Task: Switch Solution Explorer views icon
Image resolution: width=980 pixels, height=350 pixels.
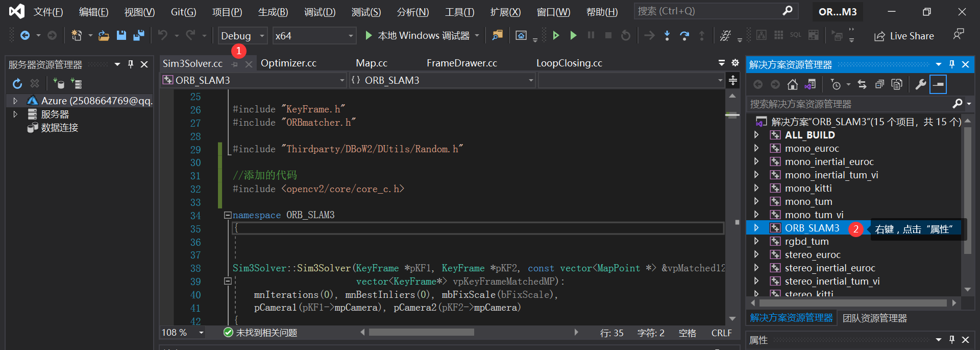Action: (x=810, y=84)
